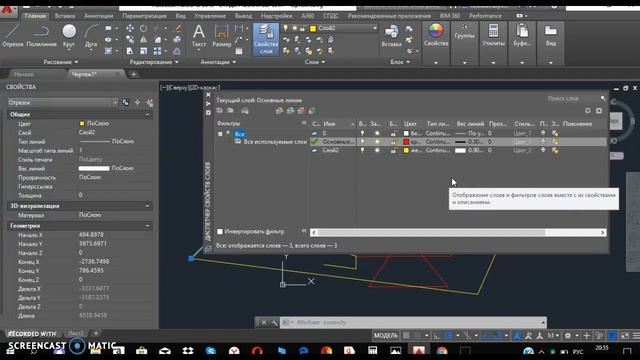Toggle on/off bulb for Слой2 layer

pos(362,150)
